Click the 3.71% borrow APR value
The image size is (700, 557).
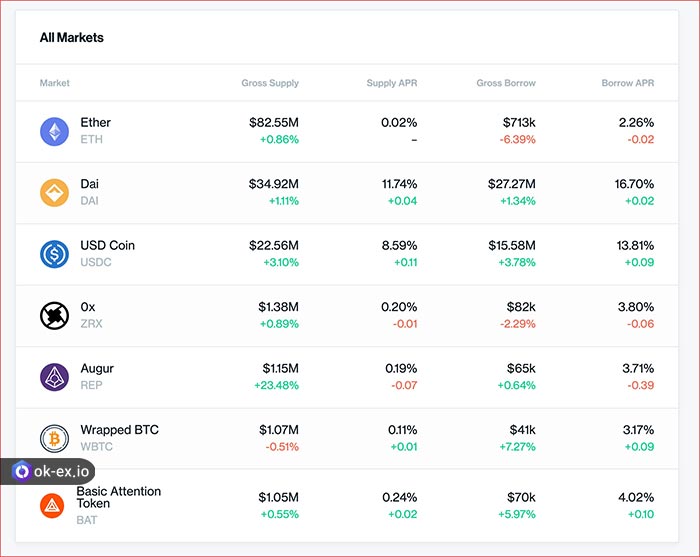click(x=638, y=369)
